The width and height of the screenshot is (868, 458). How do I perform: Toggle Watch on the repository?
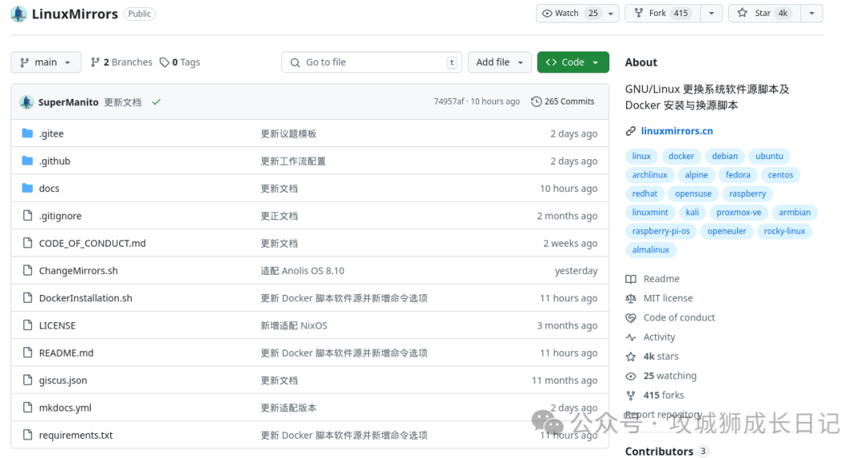[570, 14]
